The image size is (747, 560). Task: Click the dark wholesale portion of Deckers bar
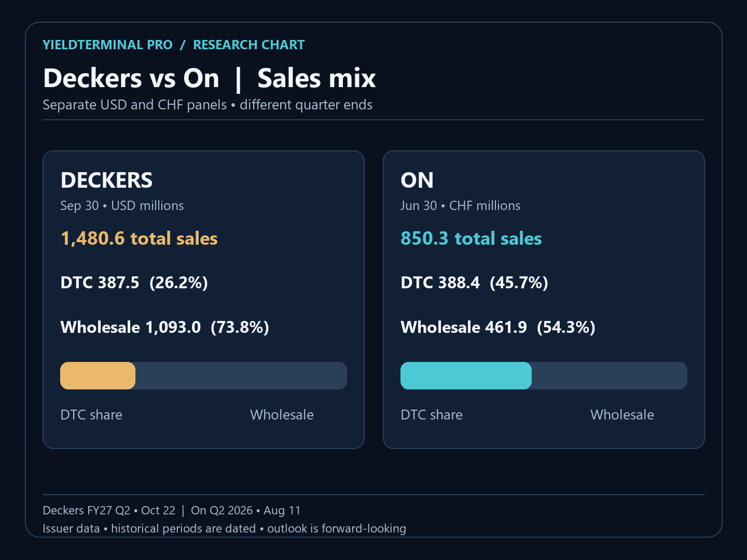coord(241,375)
